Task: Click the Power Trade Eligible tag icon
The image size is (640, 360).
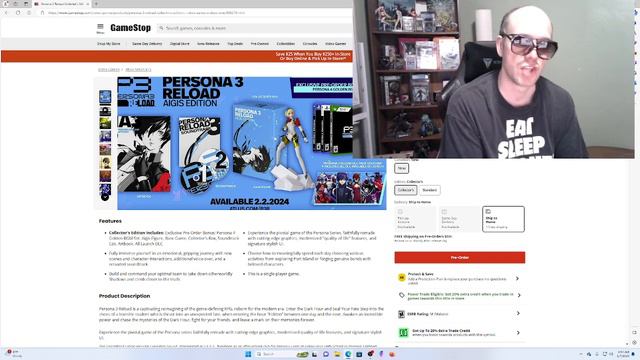Action: [402, 295]
